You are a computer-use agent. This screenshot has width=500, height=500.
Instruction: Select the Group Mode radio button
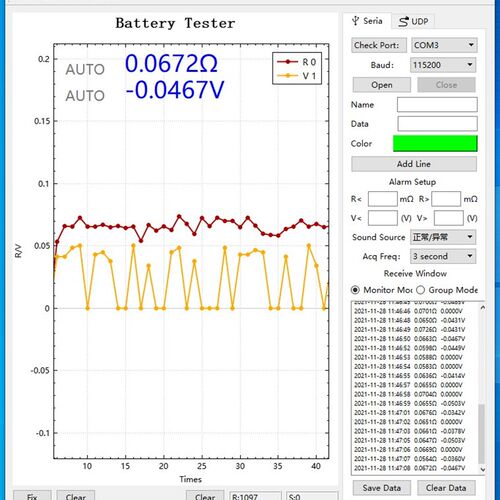421,290
